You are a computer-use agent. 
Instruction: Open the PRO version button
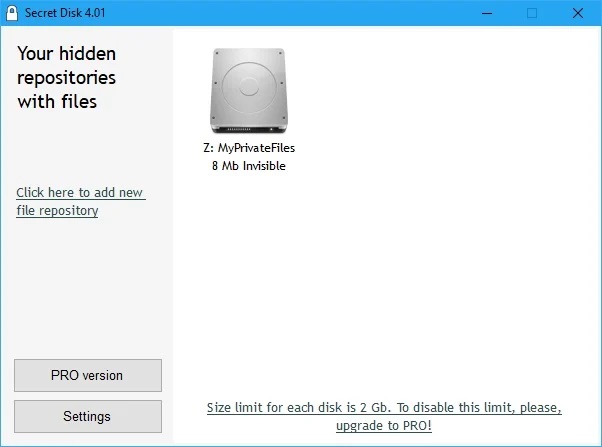pos(87,375)
